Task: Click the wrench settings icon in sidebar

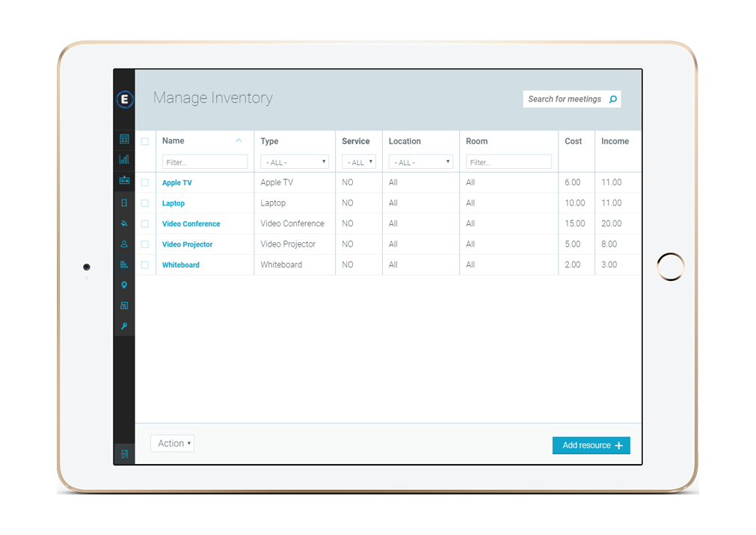Action: [124, 327]
